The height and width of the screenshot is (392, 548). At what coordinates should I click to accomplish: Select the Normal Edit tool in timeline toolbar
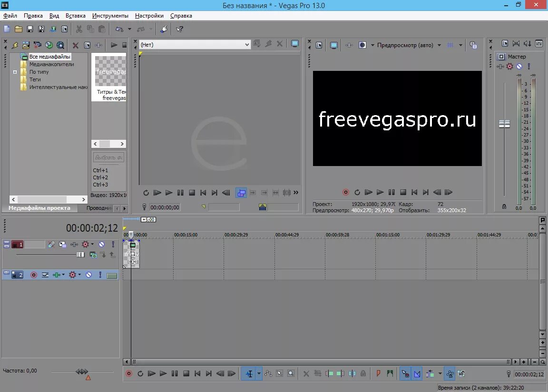tap(249, 373)
